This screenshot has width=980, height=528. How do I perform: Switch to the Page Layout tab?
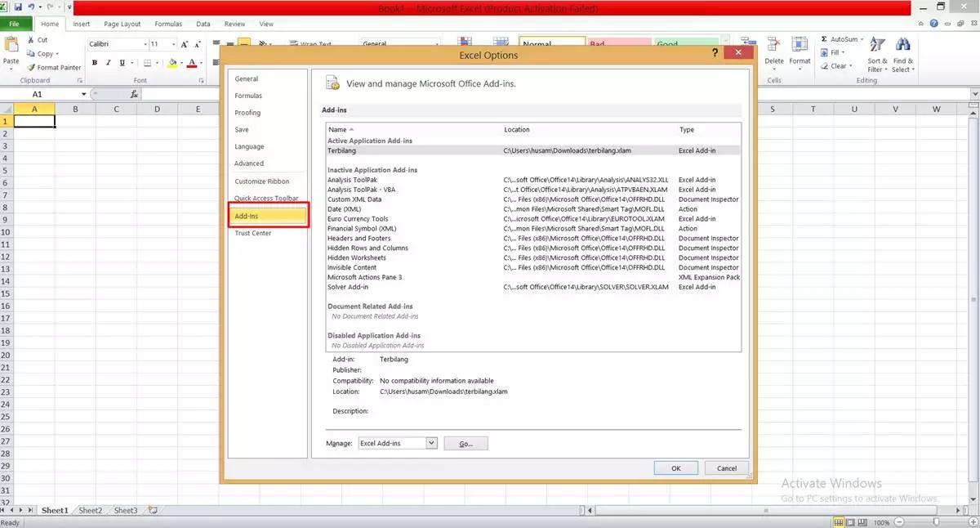122,25
